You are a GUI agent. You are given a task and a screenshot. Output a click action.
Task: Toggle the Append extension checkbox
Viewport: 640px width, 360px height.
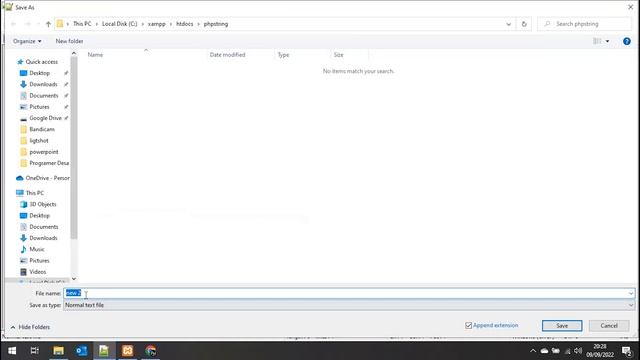pyautogui.click(x=468, y=325)
